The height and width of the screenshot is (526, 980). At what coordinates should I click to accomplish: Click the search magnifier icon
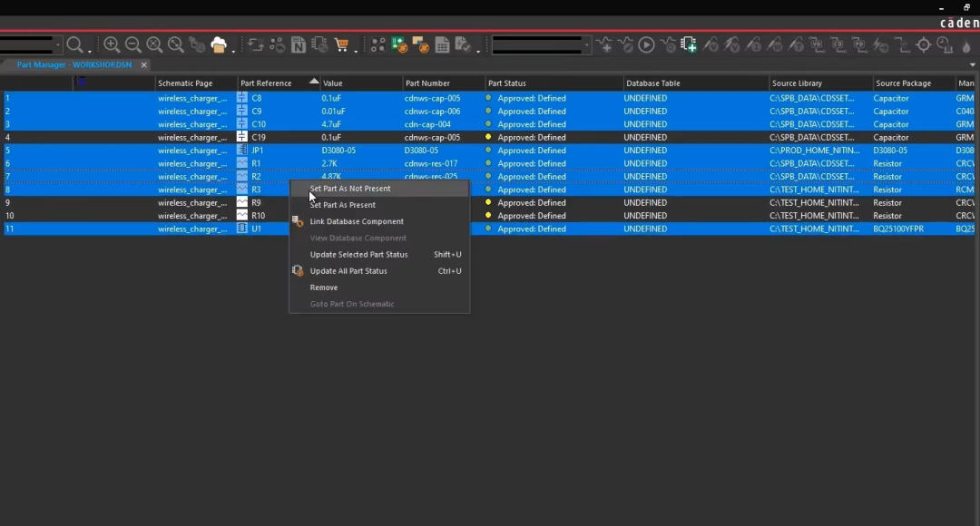tap(74, 45)
